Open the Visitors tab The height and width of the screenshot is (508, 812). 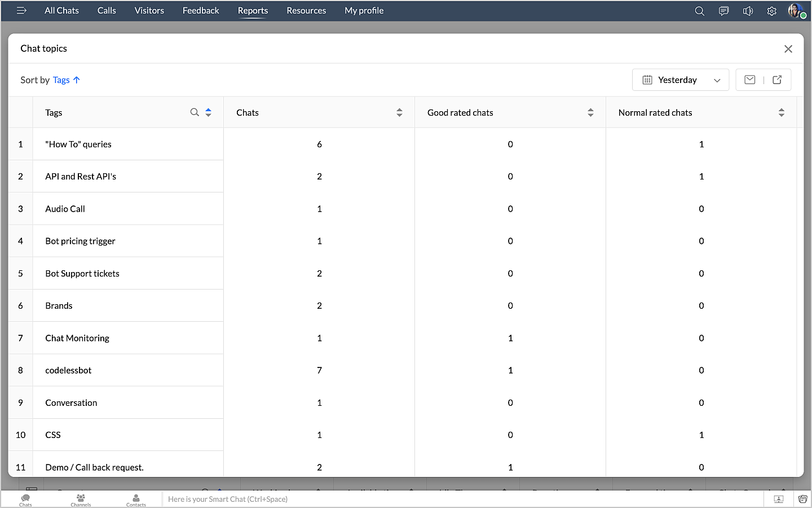coord(149,11)
